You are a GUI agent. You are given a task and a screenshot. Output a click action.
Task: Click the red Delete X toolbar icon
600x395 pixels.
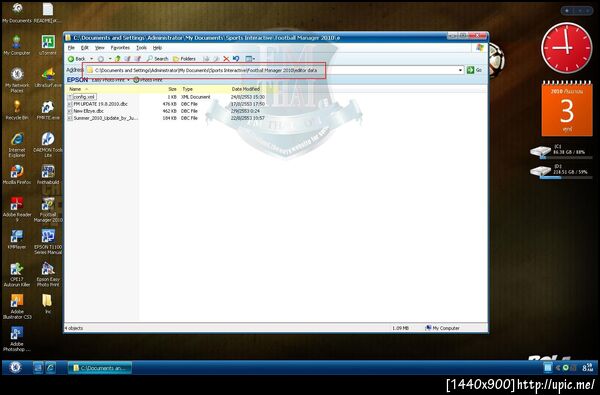tap(226, 59)
